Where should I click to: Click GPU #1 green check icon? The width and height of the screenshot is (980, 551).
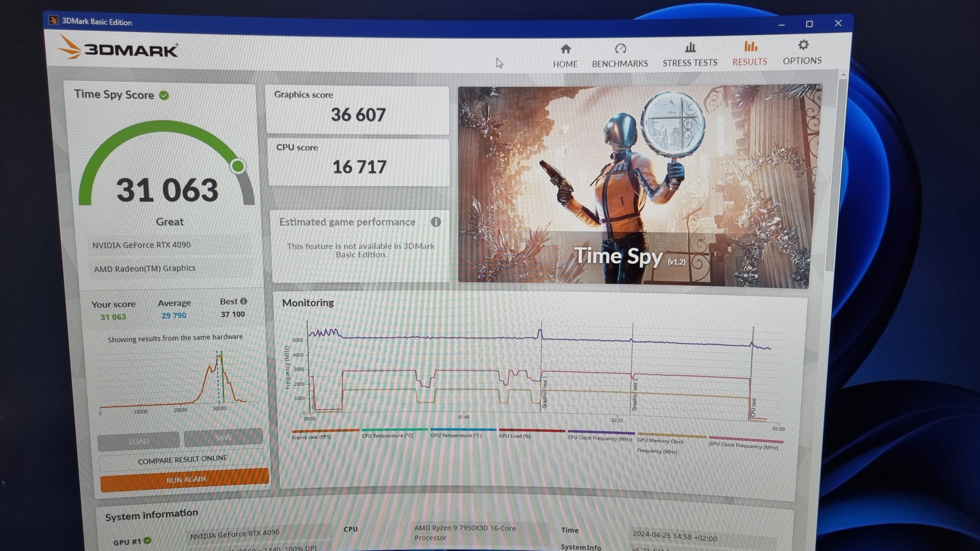148,540
